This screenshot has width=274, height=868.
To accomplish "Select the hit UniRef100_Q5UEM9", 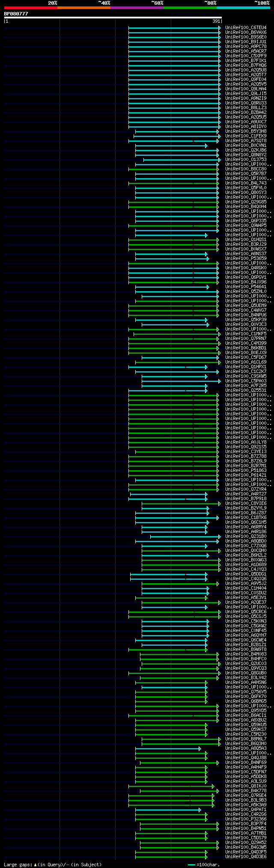I will click(x=246, y=306).
